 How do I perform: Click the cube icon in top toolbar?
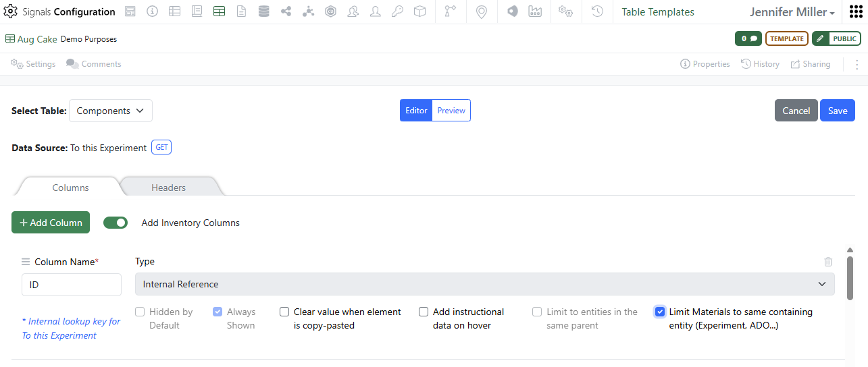coord(420,11)
